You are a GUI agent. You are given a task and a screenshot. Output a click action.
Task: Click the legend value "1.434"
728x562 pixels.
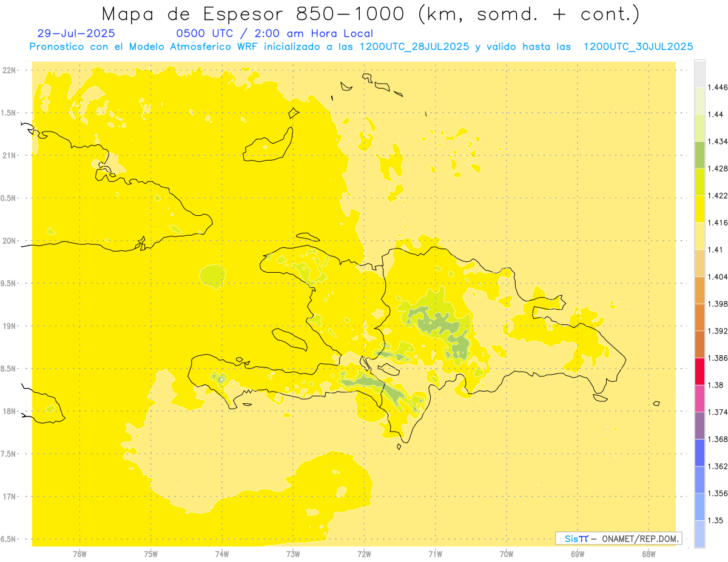[x=718, y=141]
